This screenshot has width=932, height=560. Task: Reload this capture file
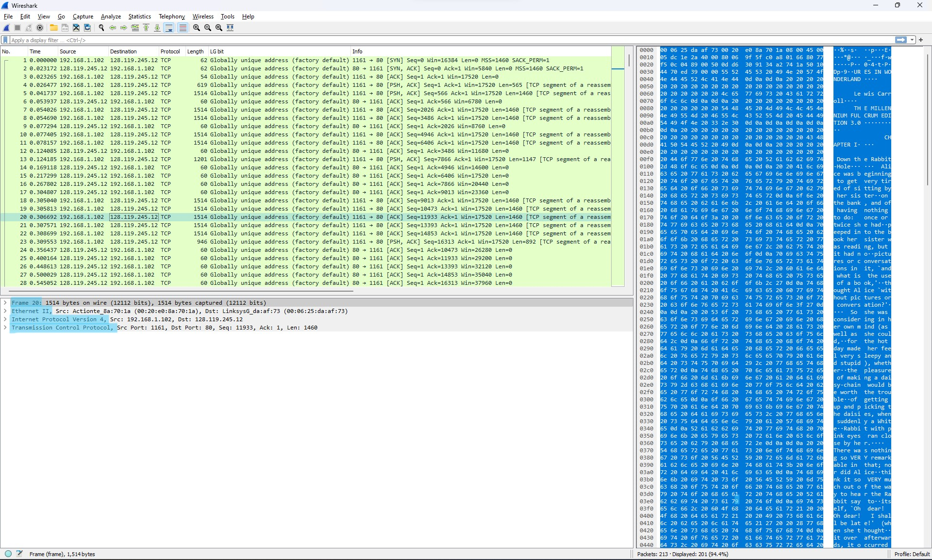coord(87,28)
